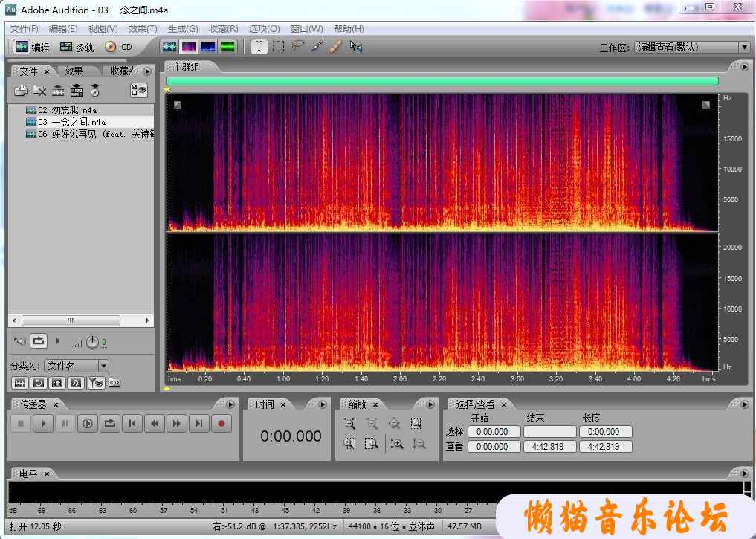
Task: Open Time panel (时间) options arrow
Action: click(x=323, y=404)
